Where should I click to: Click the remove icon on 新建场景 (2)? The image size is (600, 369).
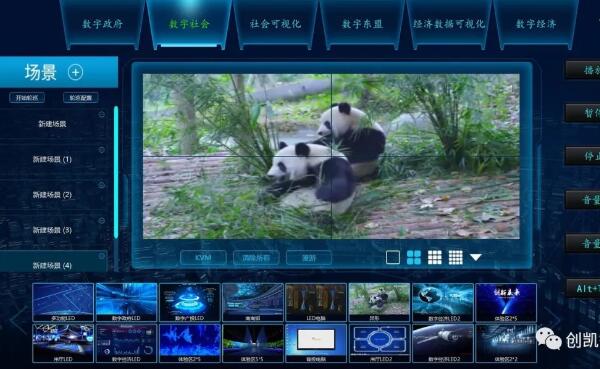click(102, 185)
